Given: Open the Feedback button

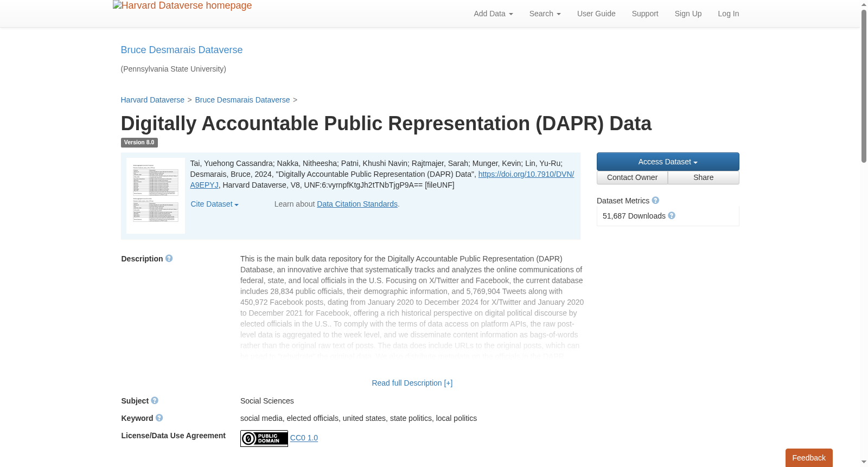Looking at the screenshot, I should 809,458.
